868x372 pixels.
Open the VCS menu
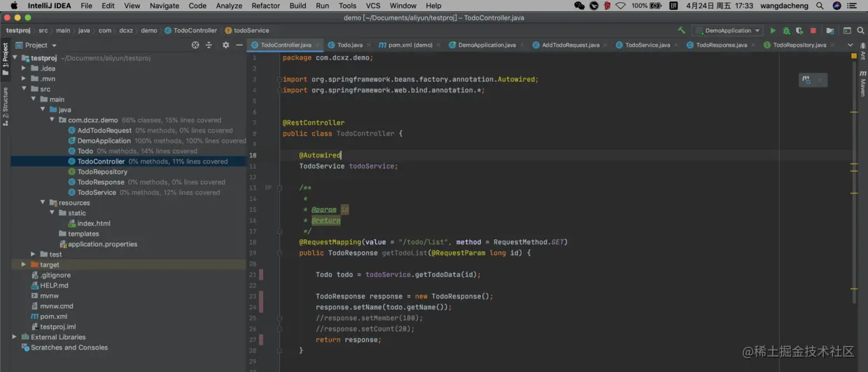click(x=373, y=6)
